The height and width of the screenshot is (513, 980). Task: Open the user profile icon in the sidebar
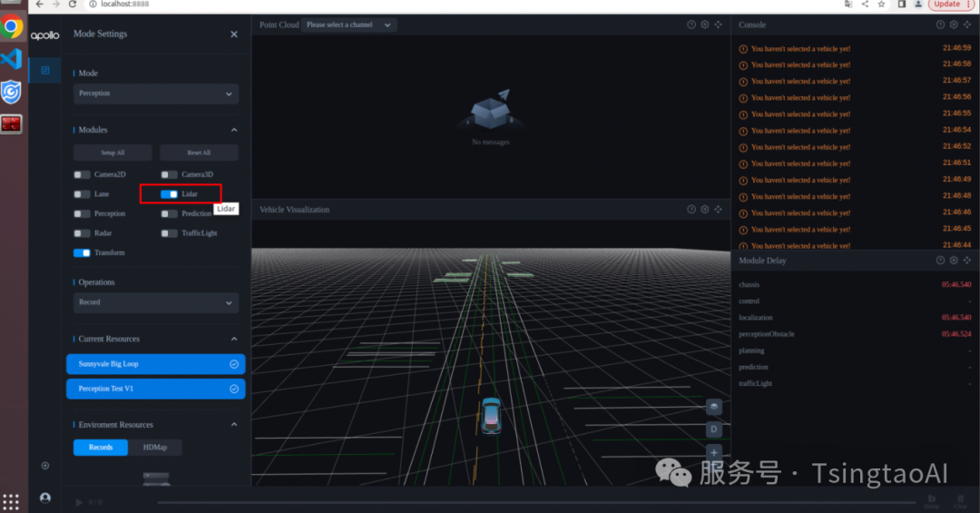(45, 498)
